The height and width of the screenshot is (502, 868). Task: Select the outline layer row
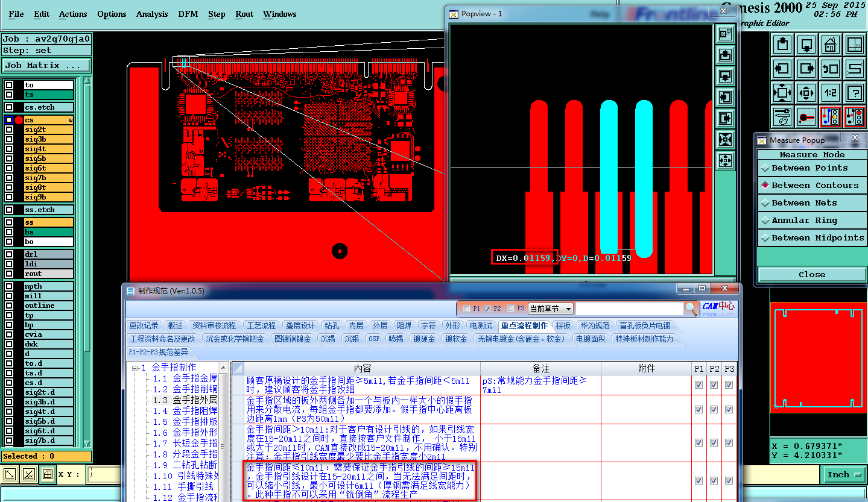[49, 306]
